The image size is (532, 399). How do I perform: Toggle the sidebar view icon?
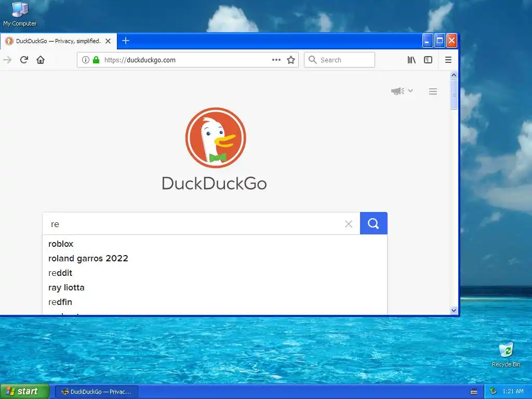428,60
